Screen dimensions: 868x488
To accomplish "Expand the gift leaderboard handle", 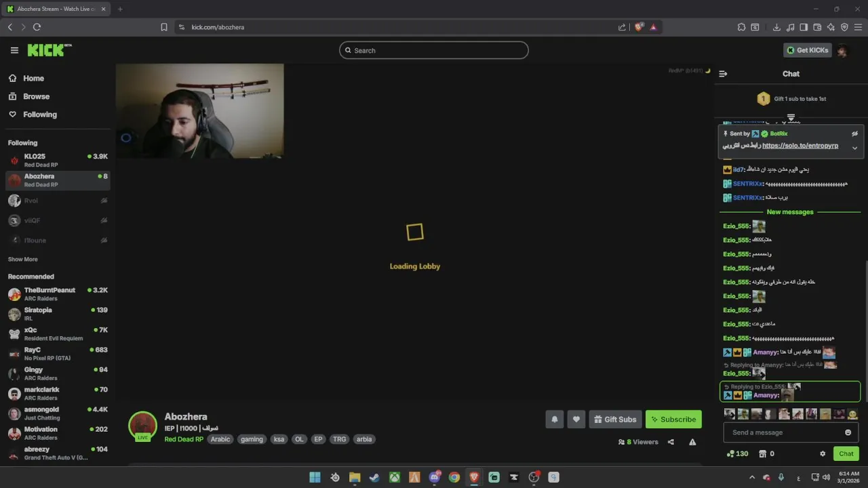I will (791, 118).
